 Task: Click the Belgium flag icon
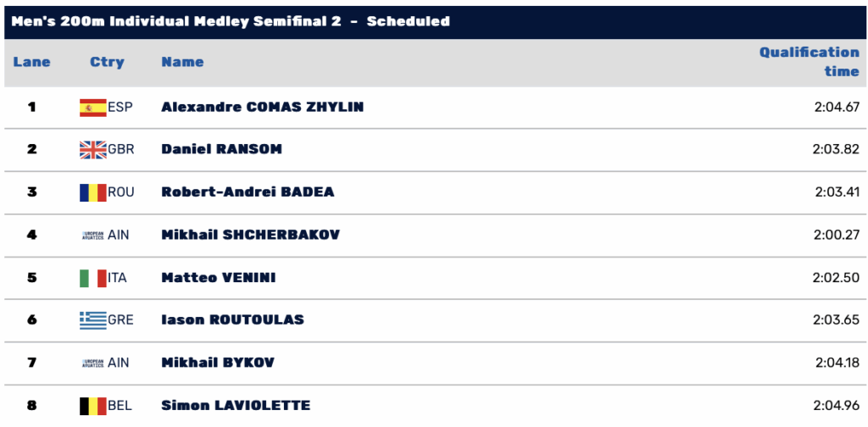tap(93, 406)
